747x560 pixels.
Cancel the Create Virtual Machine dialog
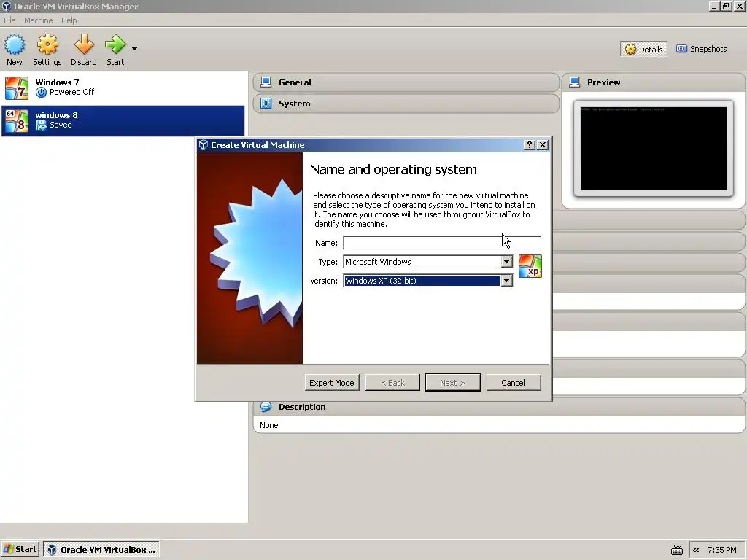(x=513, y=382)
